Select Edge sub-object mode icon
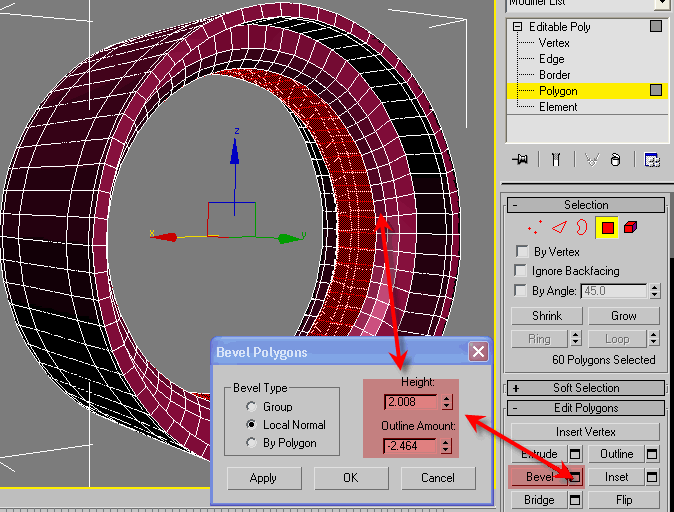674x512 pixels. tap(558, 229)
